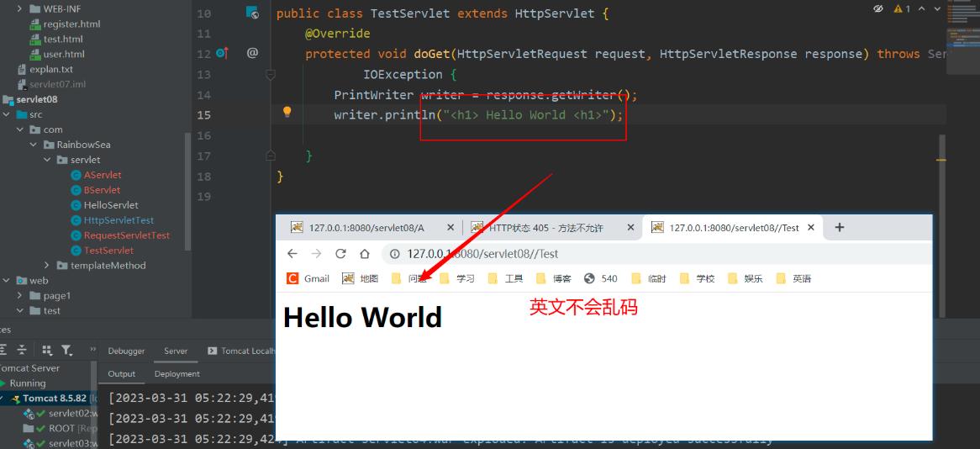Click browser home icon
Viewport: 980px width, 449px height.
tap(365, 253)
